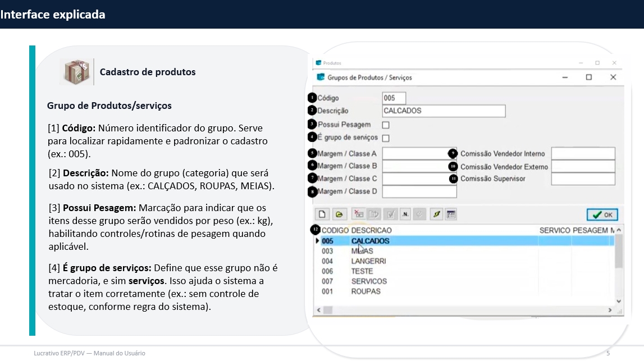The image size is (644, 361).
Task: Click the green pencil edit icon
Action: [436, 214]
